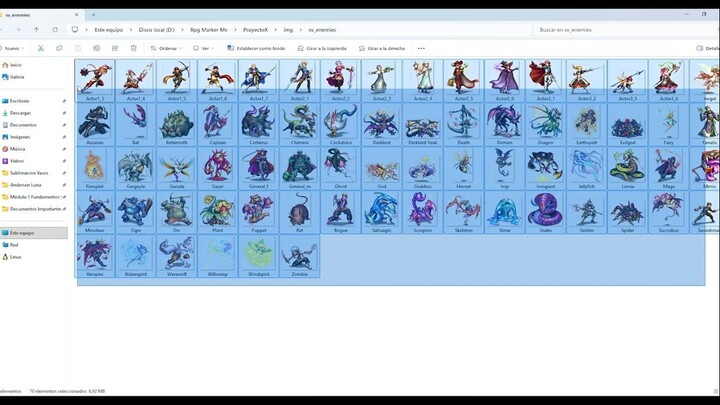The width and height of the screenshot is (720, 405).
Task: Click the computer icon in address bar
Action: click(x=75, y=30)
